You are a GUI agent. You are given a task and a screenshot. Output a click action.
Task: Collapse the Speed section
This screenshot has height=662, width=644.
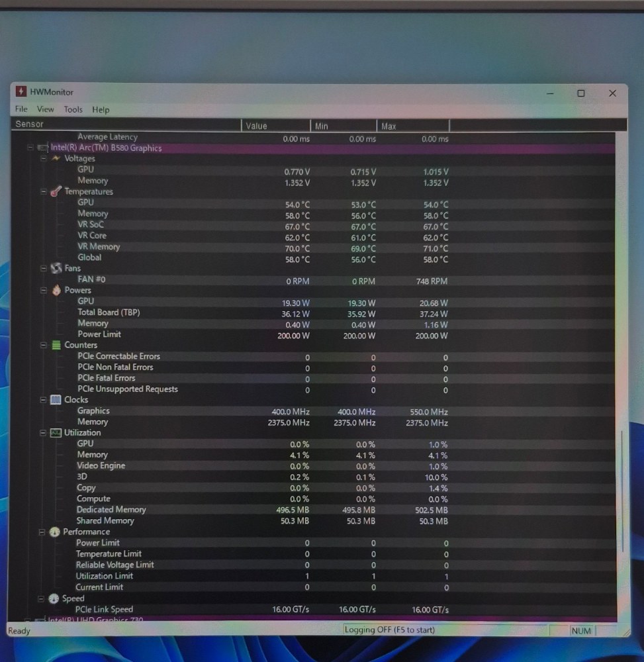coord(41,598)
